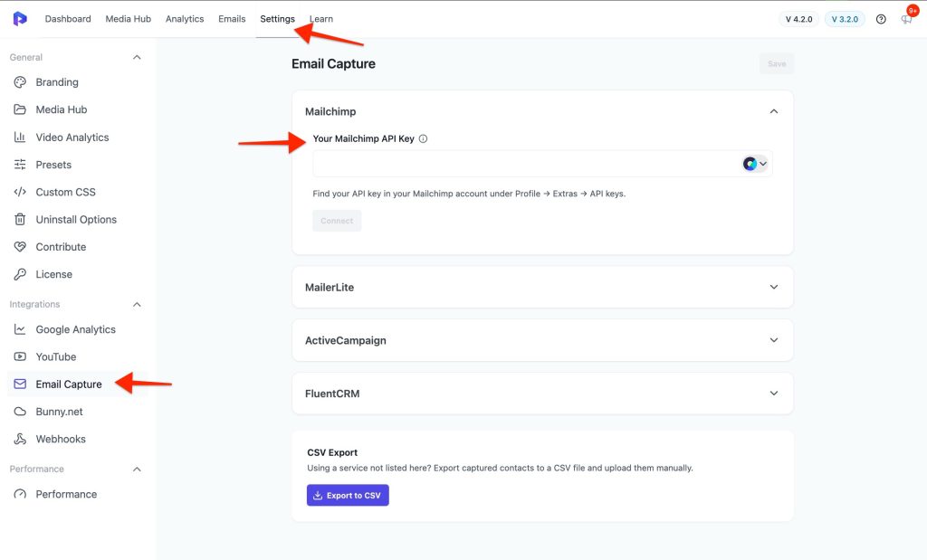
Task: Click the Connect button under Mailchimp
Action: click(337, 221)
